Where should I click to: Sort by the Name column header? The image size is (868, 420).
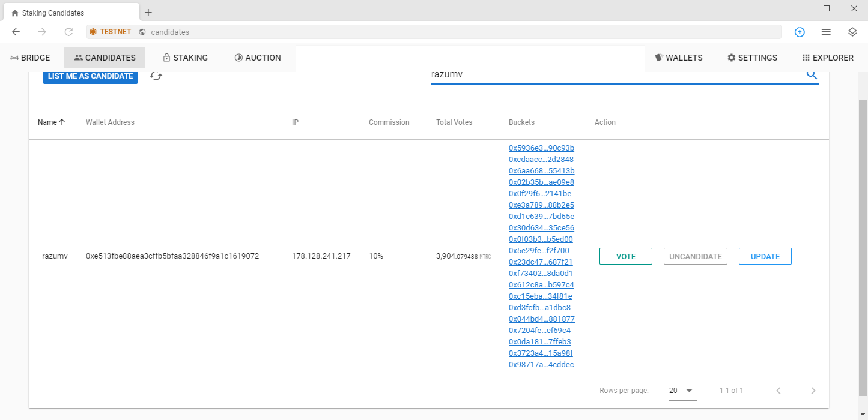[51, 122]
